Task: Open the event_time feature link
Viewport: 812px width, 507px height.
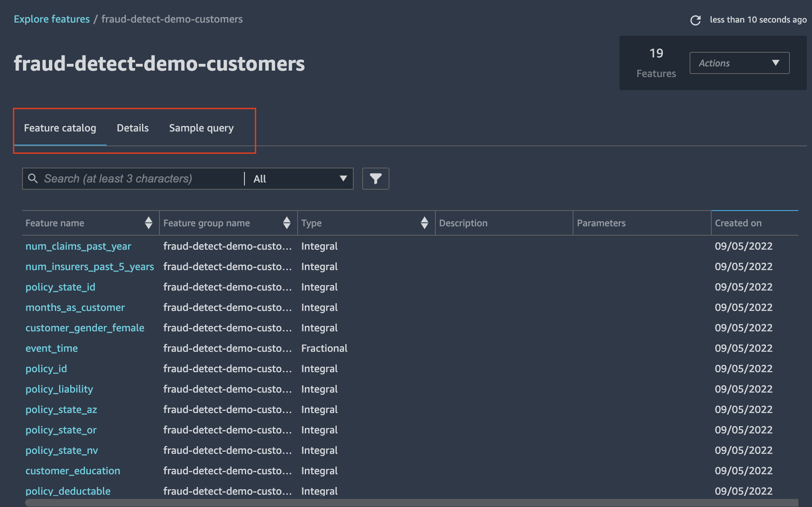Action: pos(51,348)
